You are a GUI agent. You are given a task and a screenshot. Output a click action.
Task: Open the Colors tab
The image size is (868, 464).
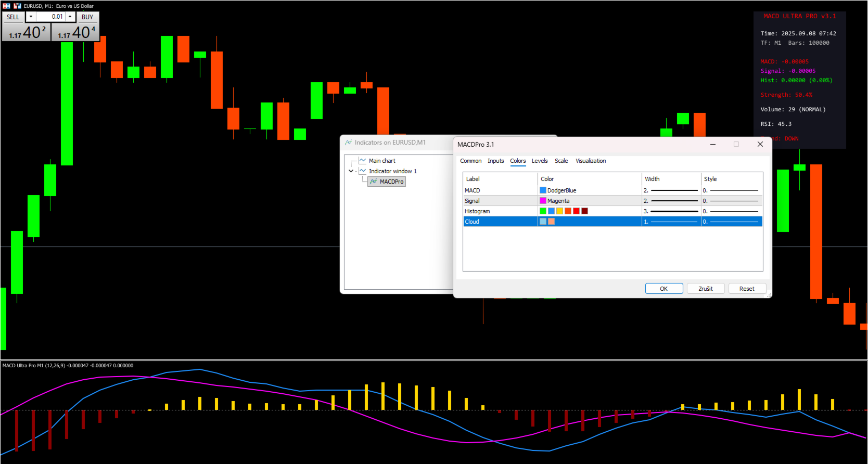(x=518, y=161)
